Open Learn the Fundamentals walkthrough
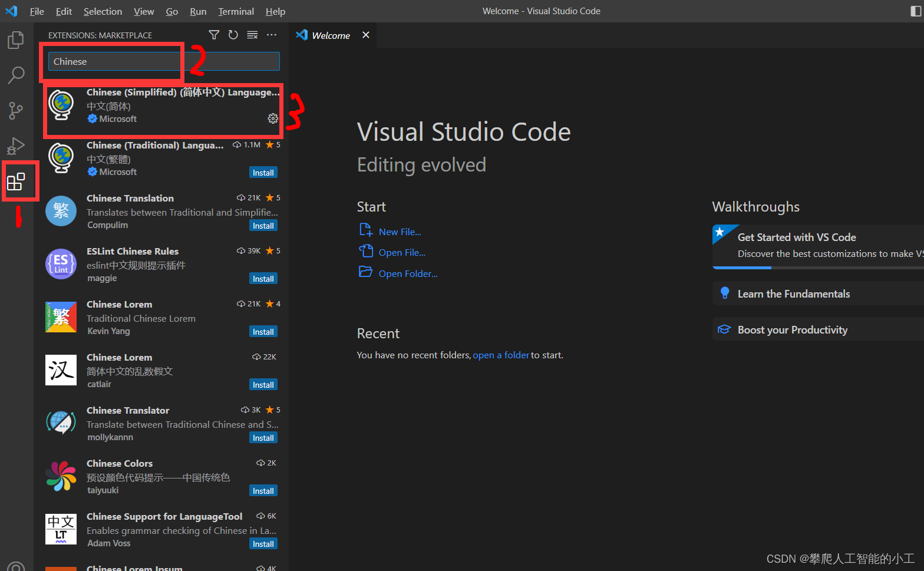 (819, 293)
